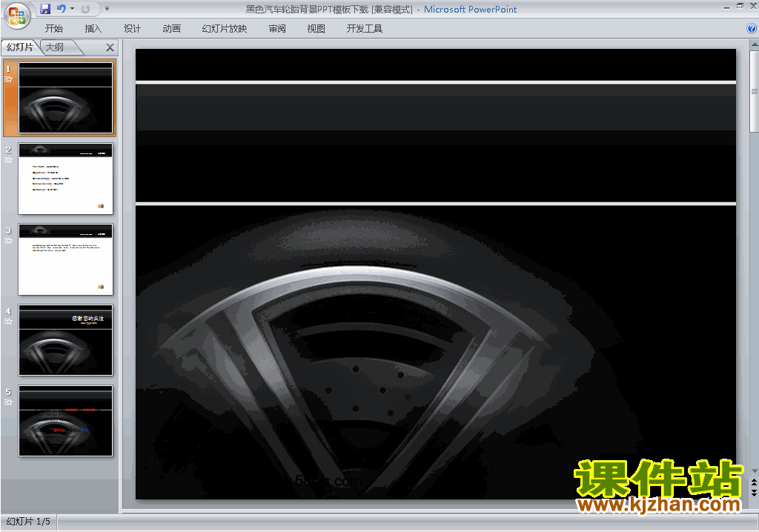The width and height of the screenshot is (759, 532).
Task: Switch to the 设计 ribbon tab
Action: (132, 29)
